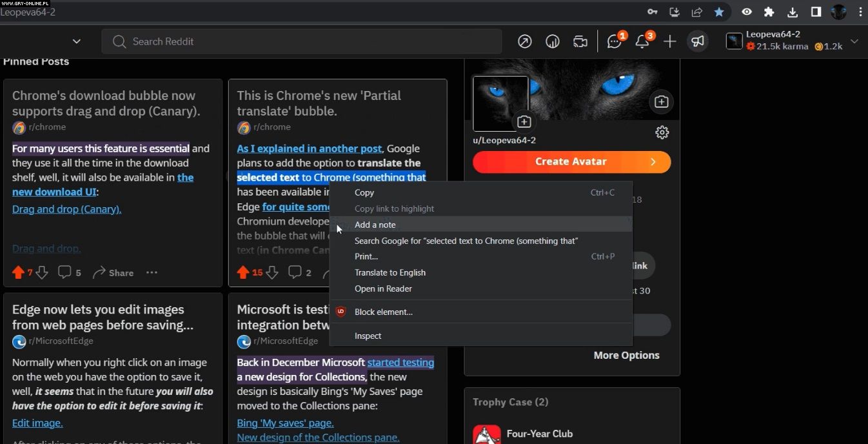Open Reddit's live video camera icon
This screenshot has height=444, width=868.
(580, 41)
